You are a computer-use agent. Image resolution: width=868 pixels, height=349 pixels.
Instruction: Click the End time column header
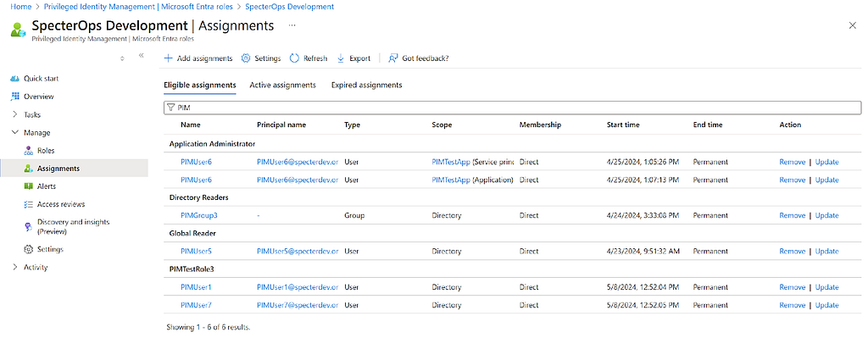(x=708, y=125)
